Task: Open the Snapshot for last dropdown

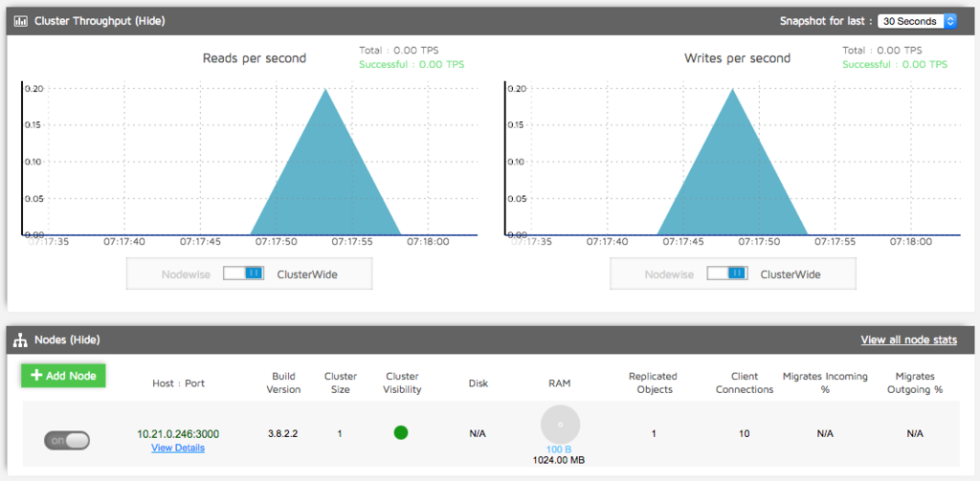Action: (917, 21)
